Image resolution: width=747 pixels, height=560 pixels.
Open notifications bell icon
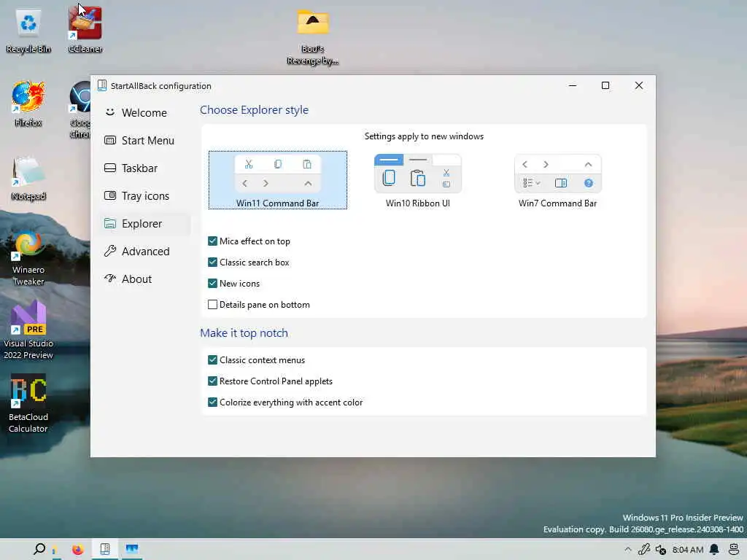(x=714, y=550)
